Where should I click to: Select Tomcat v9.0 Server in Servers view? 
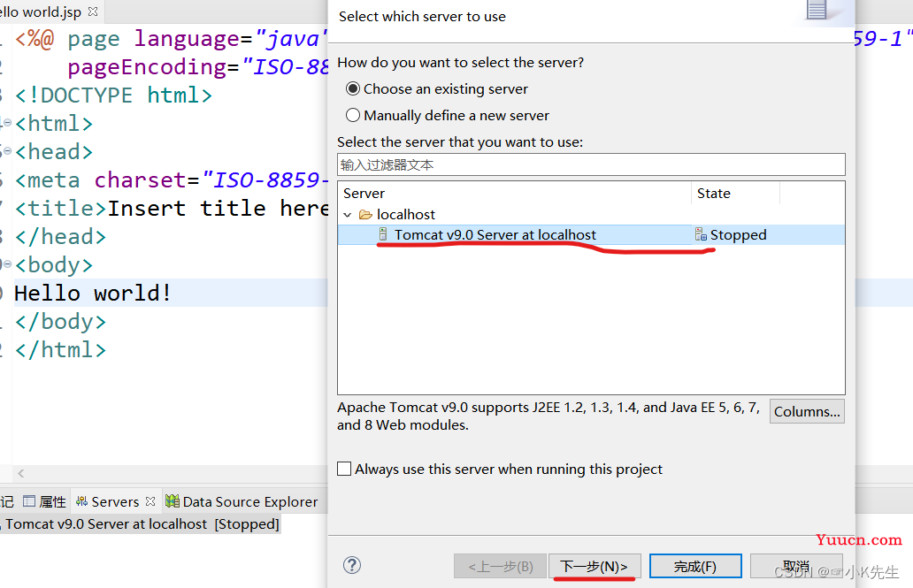(141, 524)
